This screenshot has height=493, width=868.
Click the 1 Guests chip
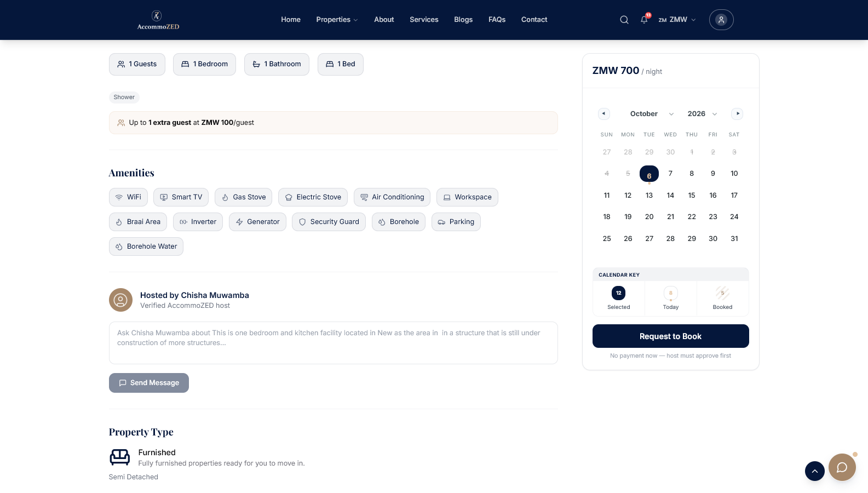click(137, 64)
